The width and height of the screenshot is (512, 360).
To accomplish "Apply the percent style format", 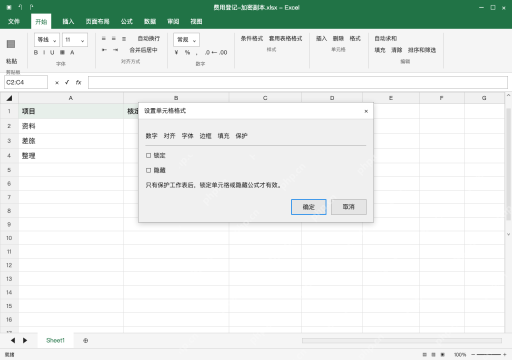I will (187, 52).
